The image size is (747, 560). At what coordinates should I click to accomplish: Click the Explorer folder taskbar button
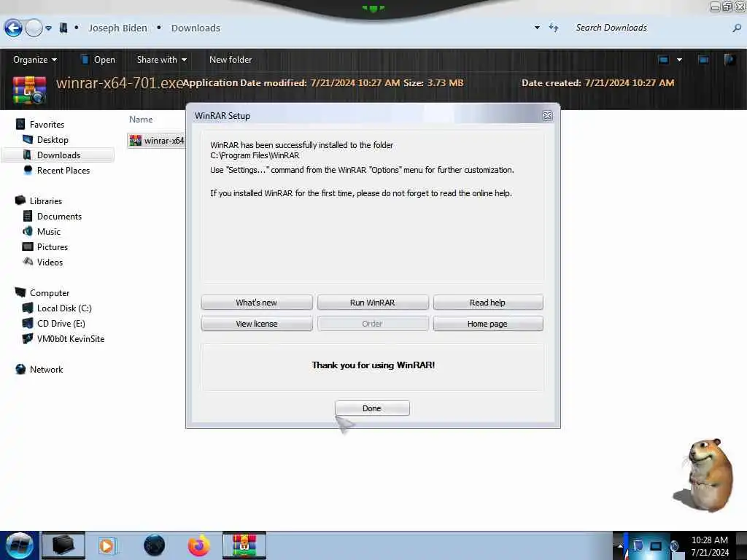point(63,545)
